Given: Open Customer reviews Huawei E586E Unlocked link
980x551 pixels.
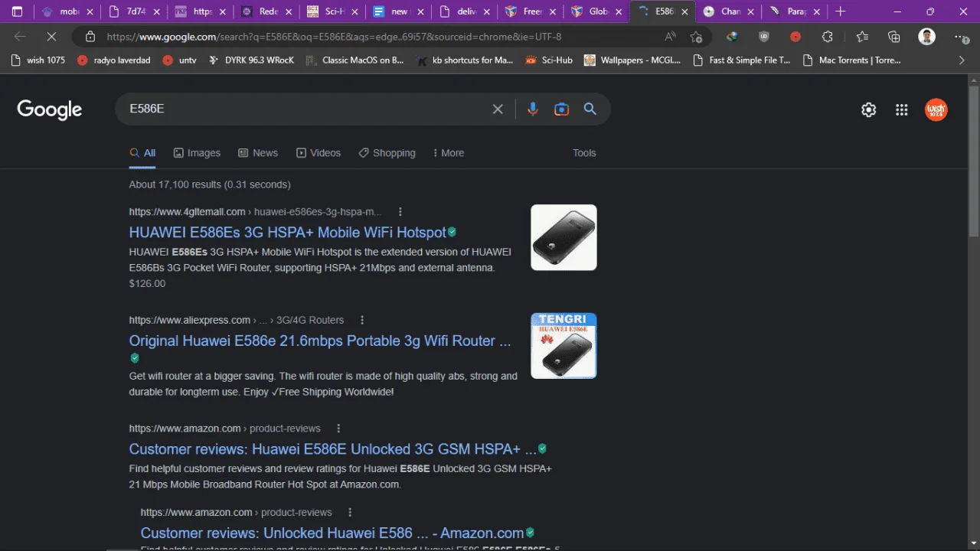Looking at the screenshot, I should pos(332,448).
